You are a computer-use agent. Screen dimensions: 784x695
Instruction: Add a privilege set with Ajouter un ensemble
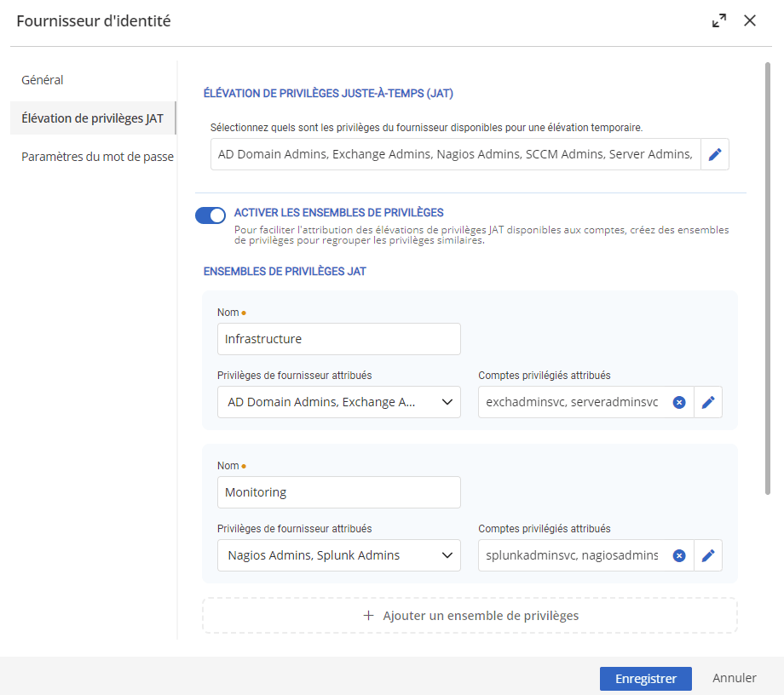[x=470, y=615]
